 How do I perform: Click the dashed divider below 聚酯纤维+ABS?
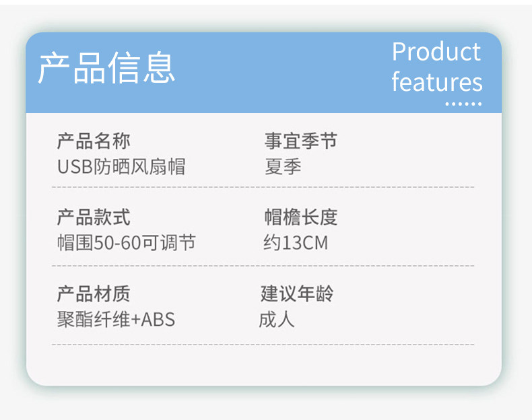point(263,345)
